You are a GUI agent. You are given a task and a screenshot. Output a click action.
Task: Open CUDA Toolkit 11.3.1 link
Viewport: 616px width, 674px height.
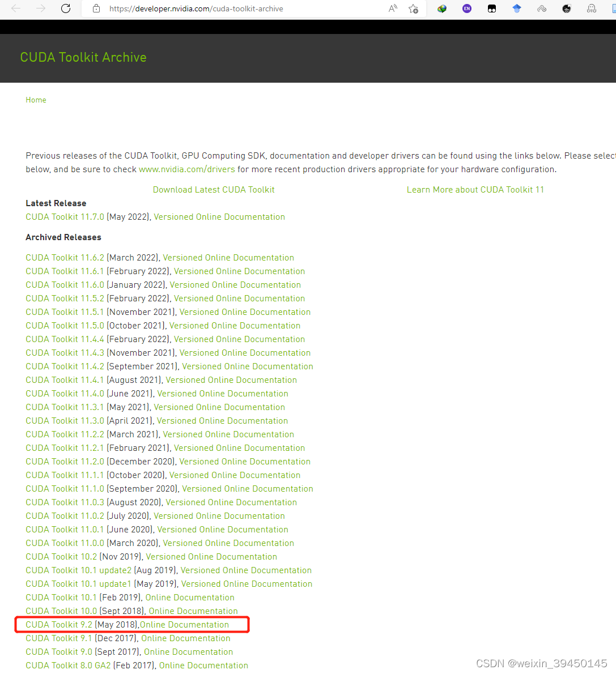pos(65,407)
